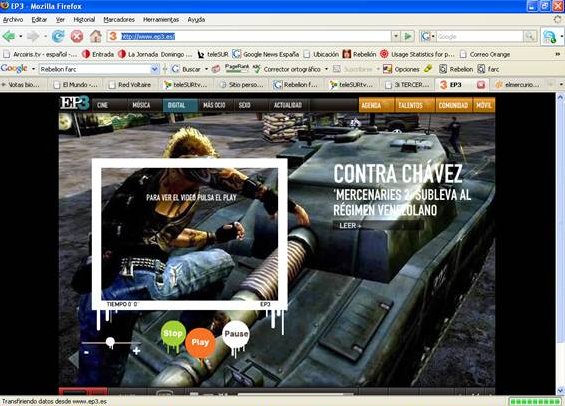Expand the Buscar options dropdown arrow

pos(206,69)
